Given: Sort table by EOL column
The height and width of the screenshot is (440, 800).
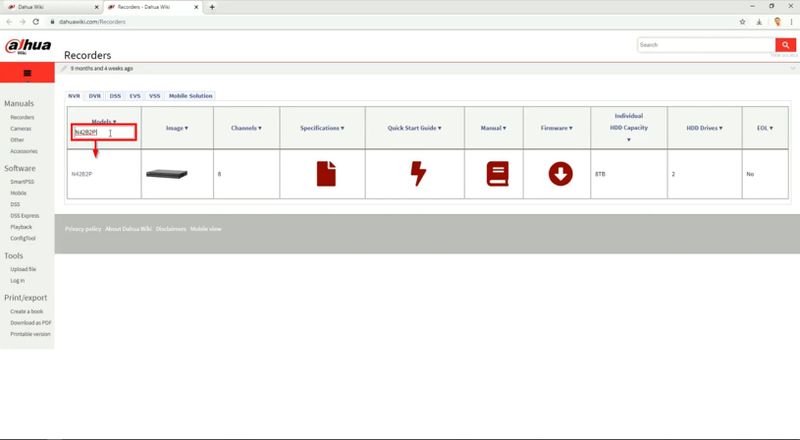Looking at the screenshot, I should [764, 128].
